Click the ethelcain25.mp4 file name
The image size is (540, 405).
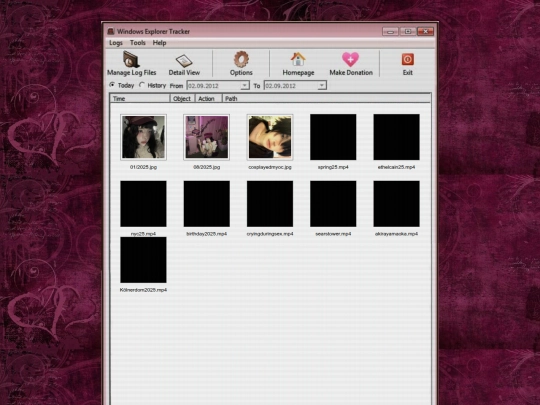[x=396, y=167]
